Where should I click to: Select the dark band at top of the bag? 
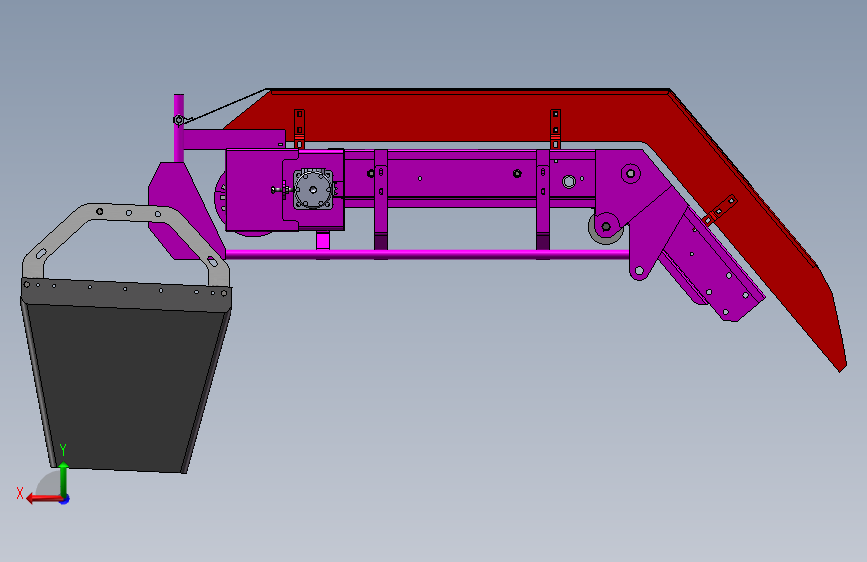(126, 294)
